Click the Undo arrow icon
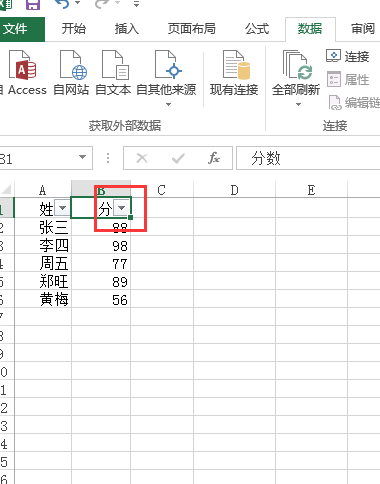Image resolution: width=380 pixels, height=484 pixels. pyautogui.click(x=62, y=4)
